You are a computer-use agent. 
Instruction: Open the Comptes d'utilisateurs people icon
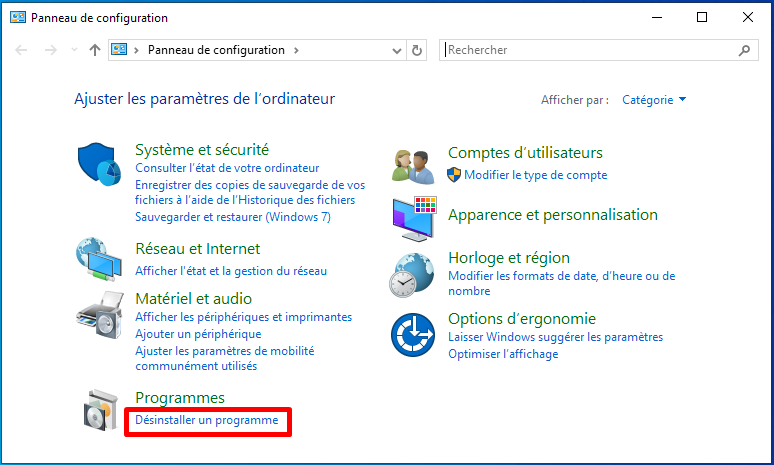click(413, 166)
